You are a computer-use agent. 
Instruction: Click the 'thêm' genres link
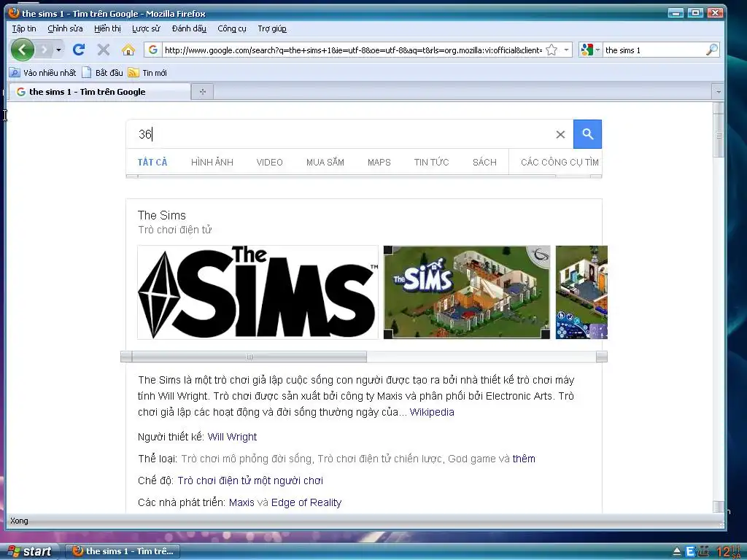524,459
